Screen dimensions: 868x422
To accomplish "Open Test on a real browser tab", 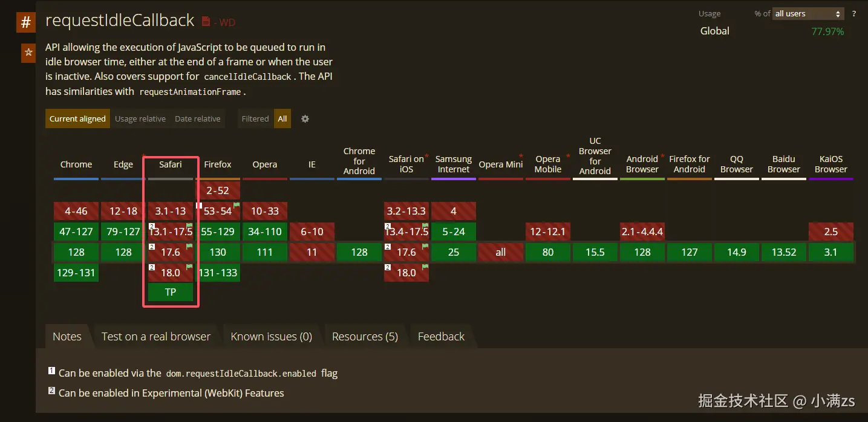I will click(x=156, y=336).
